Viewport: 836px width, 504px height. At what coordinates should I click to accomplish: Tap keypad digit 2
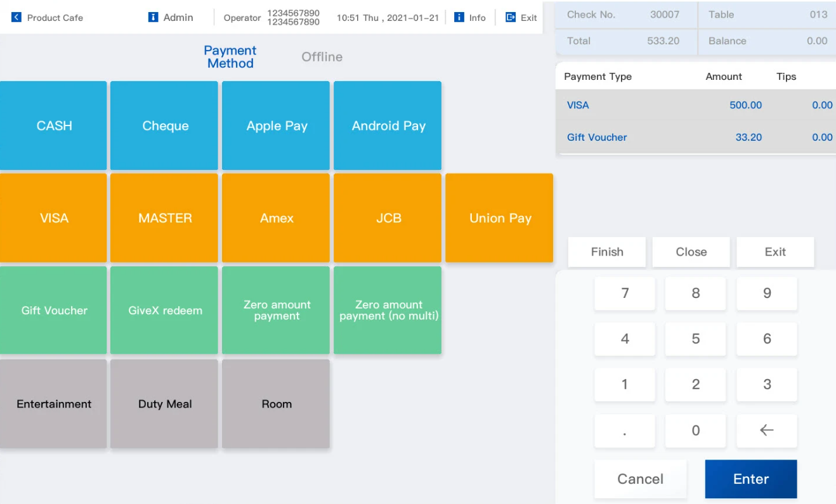tap(696, 385)
